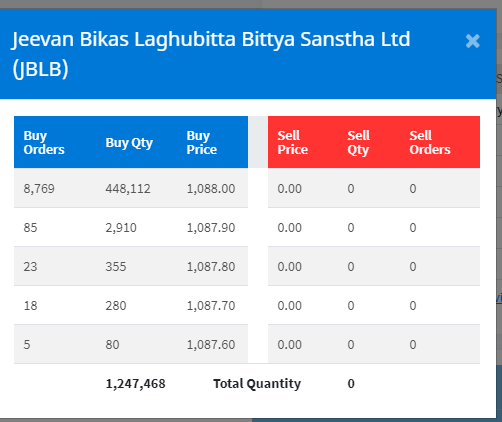Select buy quantity 2,910

[121, 228]
